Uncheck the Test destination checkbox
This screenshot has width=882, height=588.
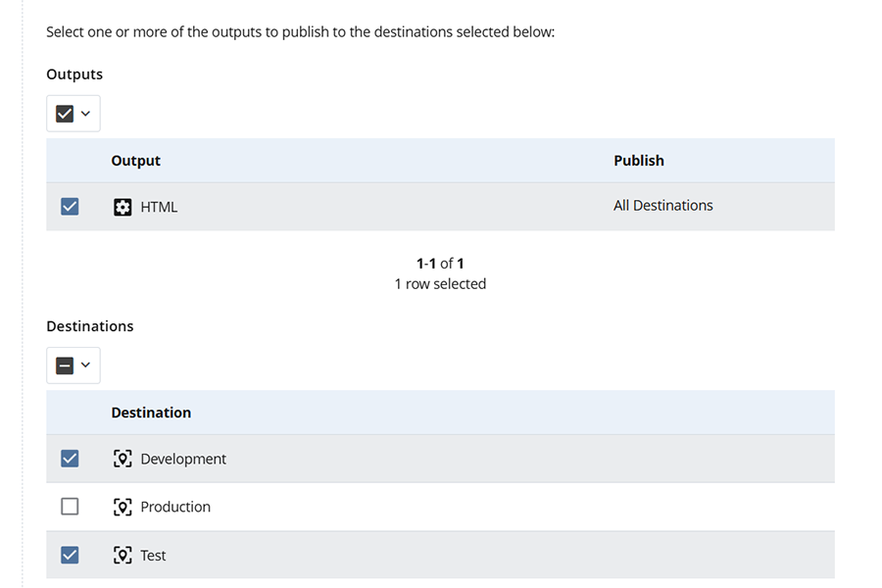tap(70, 556)
